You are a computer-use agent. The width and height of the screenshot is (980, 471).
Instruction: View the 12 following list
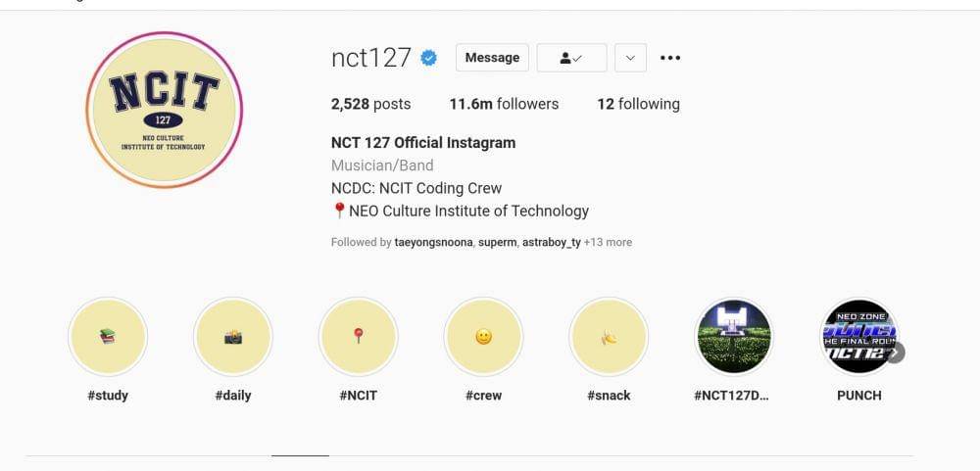(x=638, y=104)
